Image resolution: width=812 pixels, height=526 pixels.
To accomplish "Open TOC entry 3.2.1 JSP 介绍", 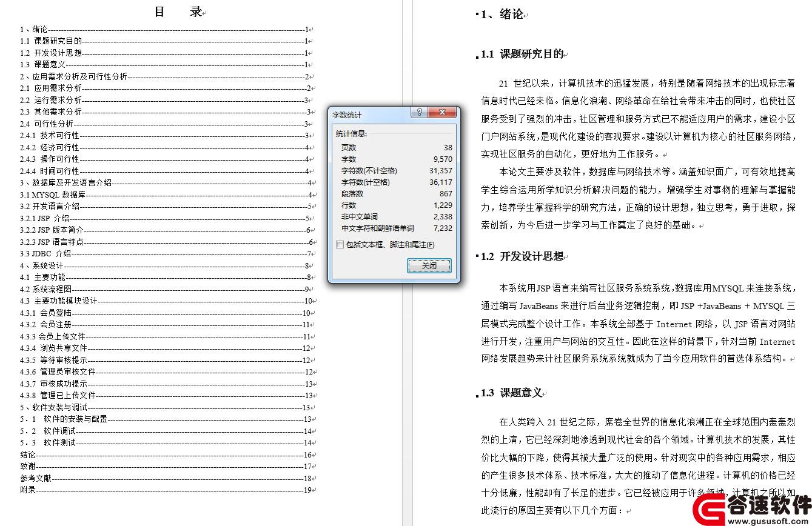I will [166, 218].
